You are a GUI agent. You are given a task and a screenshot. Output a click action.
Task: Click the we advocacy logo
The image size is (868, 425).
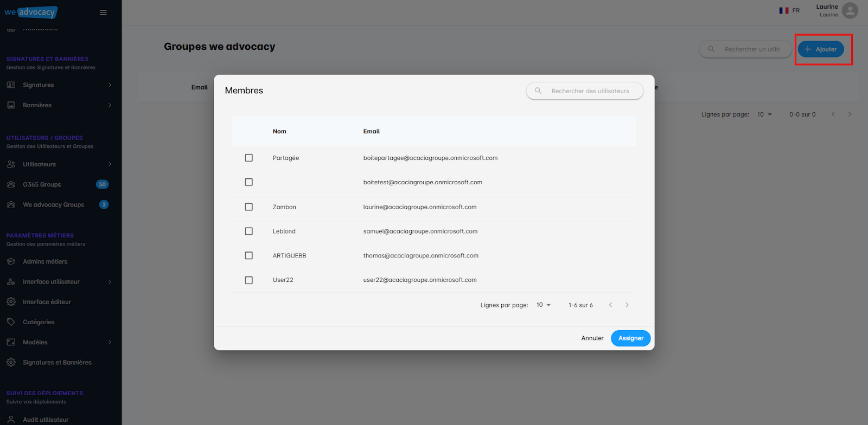(31, 12)
